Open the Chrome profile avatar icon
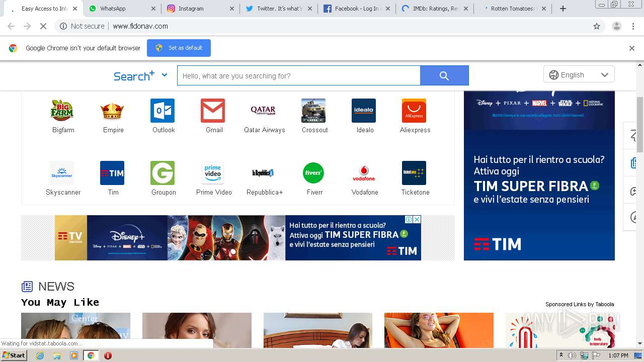This screenshot has width=644, height=362. pos(616,26)
